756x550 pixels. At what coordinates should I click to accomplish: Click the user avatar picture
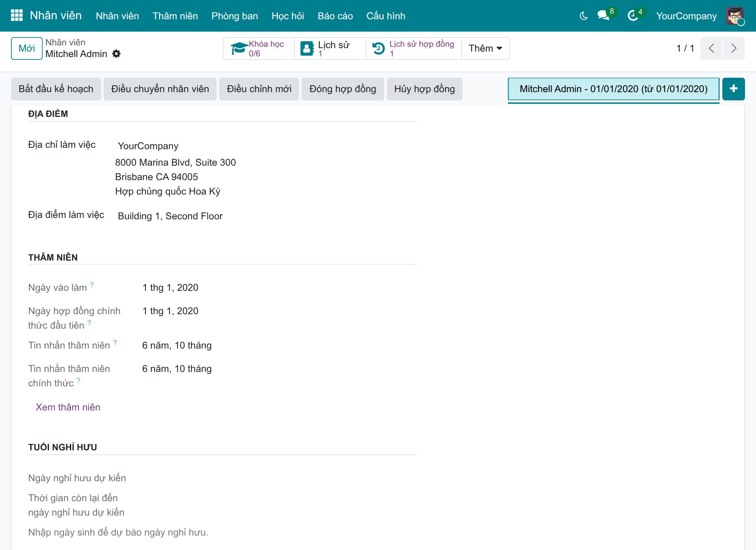pos(735,16)
